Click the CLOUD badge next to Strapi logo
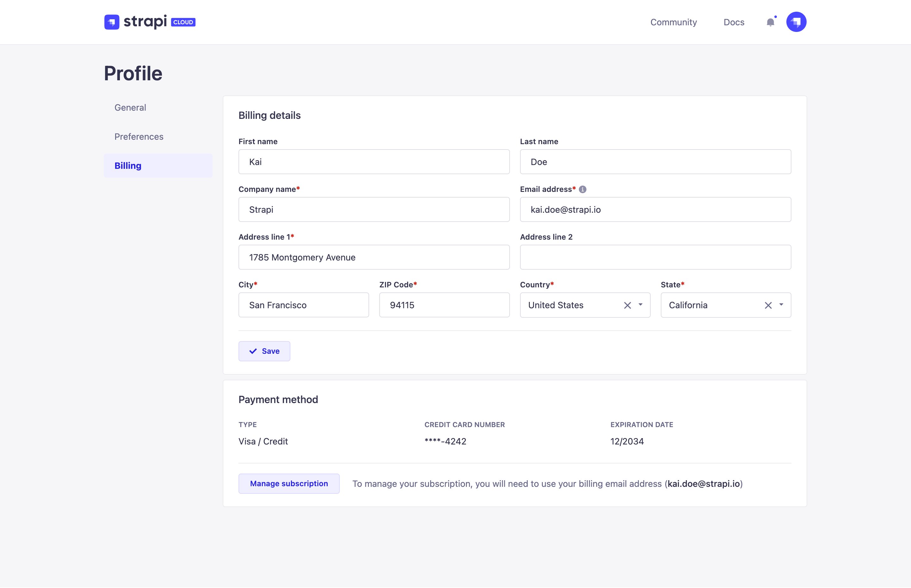This screenshot has width=911, height=588. click(183, 22)
